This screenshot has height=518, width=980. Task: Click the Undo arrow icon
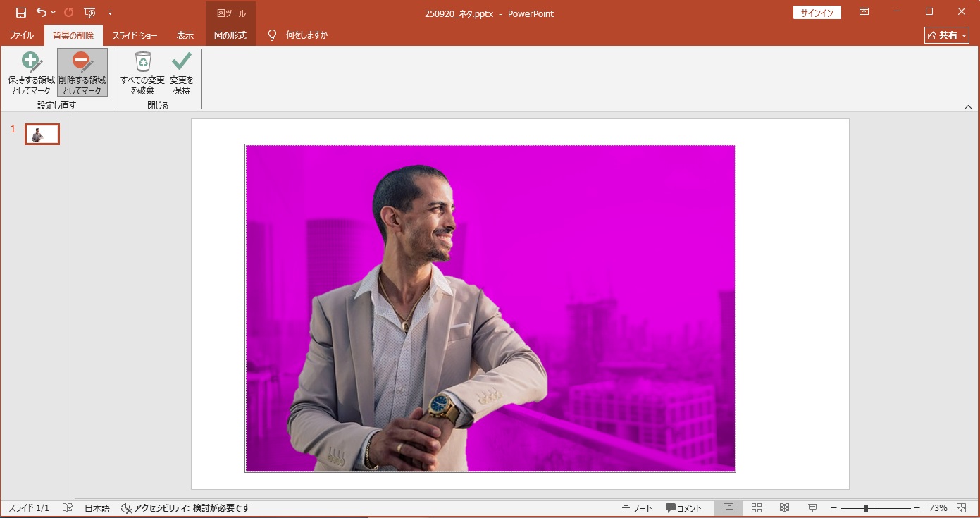pos(42,13)
